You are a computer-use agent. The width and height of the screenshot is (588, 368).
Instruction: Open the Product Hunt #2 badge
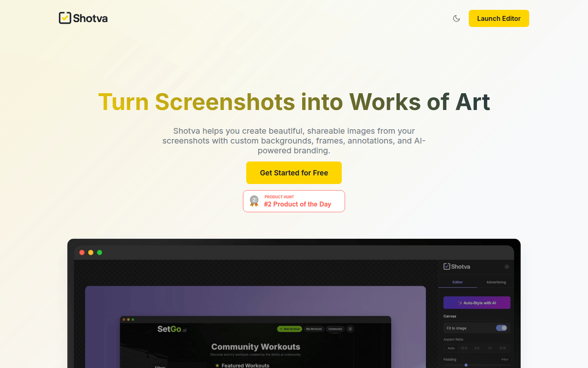(294, 201)
